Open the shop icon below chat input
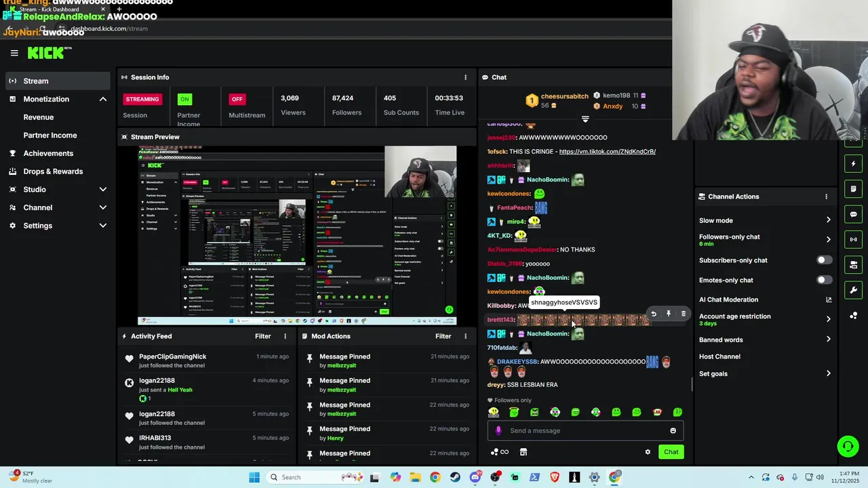 pos(524,452)
